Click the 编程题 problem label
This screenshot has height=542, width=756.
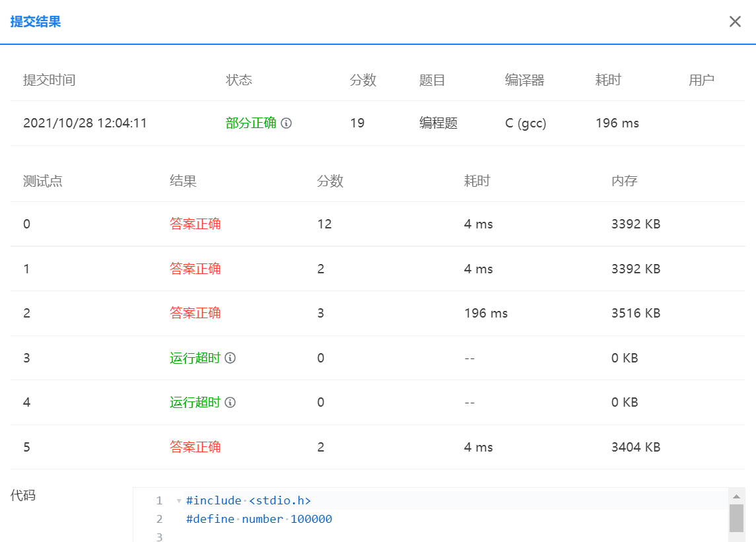[x=438, y=123]
